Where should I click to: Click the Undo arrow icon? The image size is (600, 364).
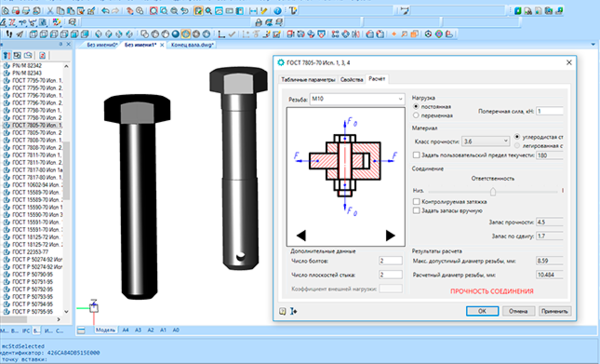(x=105, y=11)
